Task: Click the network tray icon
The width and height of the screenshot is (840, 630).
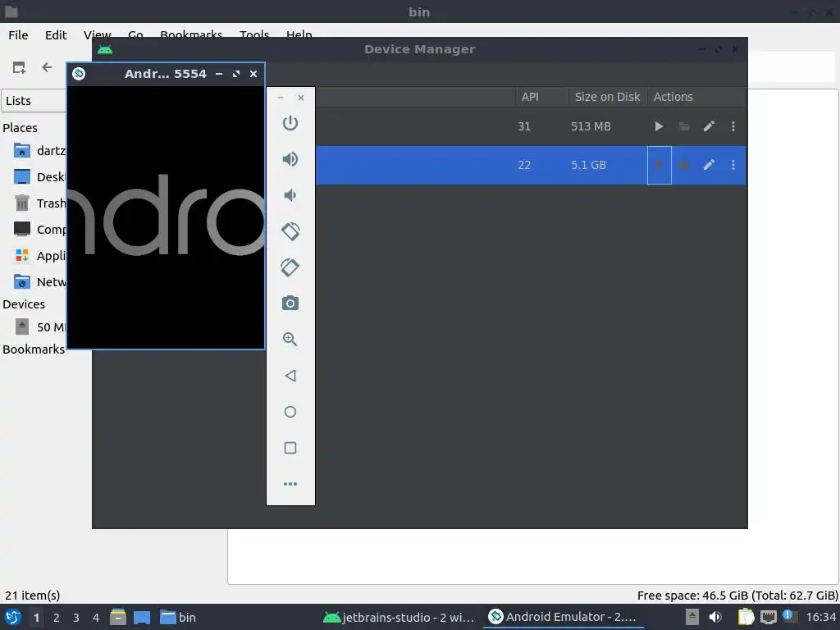Action: tap(768, 617)
